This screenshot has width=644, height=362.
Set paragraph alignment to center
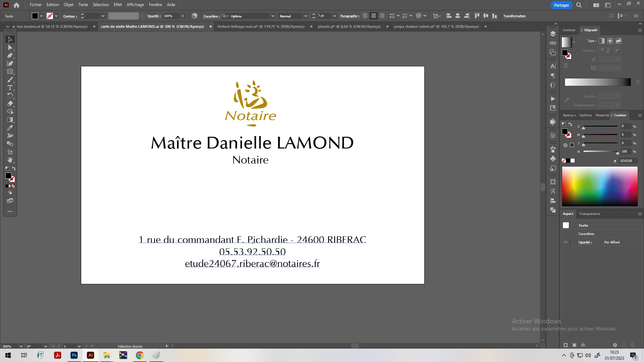coord(373,16)
